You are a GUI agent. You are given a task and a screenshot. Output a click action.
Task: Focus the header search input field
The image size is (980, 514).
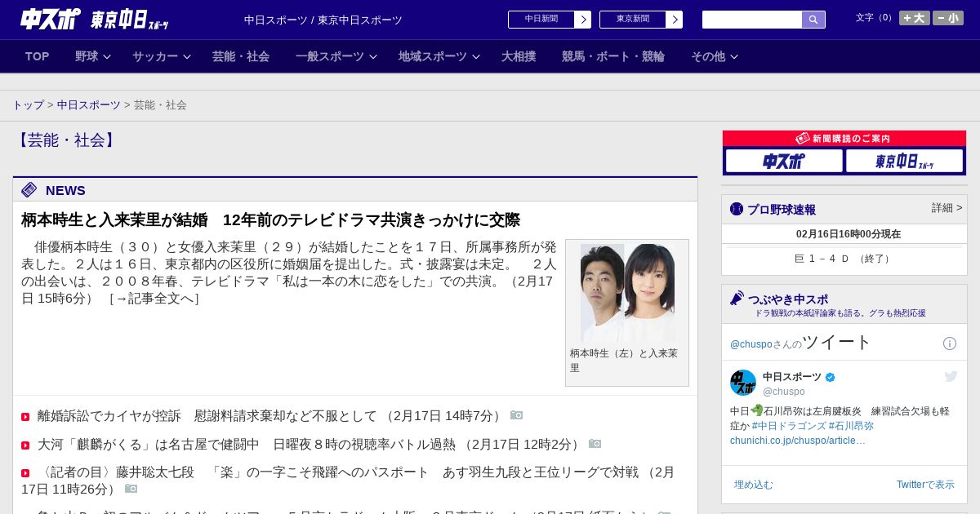point(752,20)
